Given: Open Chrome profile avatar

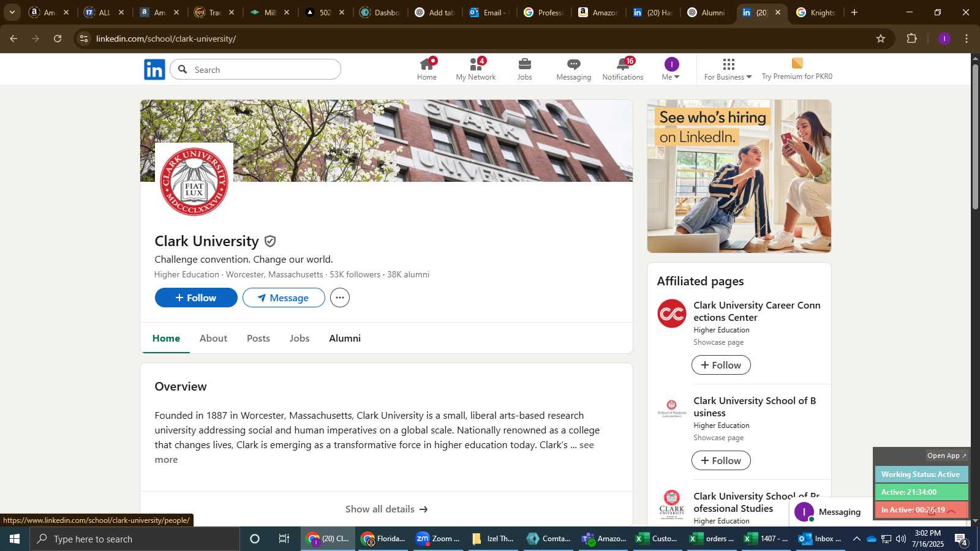Looking at the screenshot, I should point(944,39).
